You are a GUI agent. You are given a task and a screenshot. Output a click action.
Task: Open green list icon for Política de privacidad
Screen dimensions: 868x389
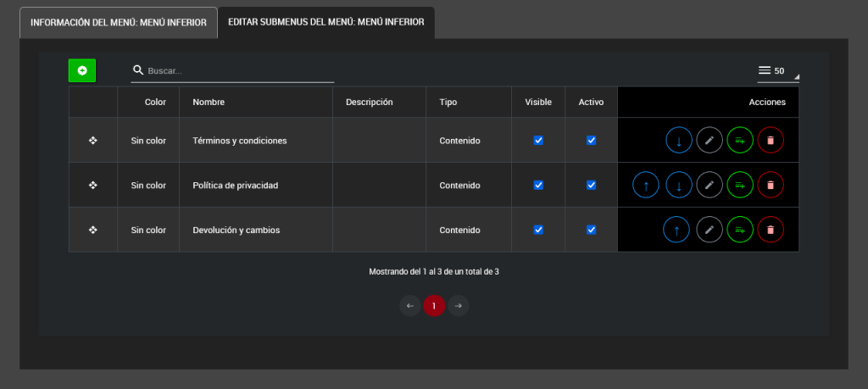tap(740, 185)
